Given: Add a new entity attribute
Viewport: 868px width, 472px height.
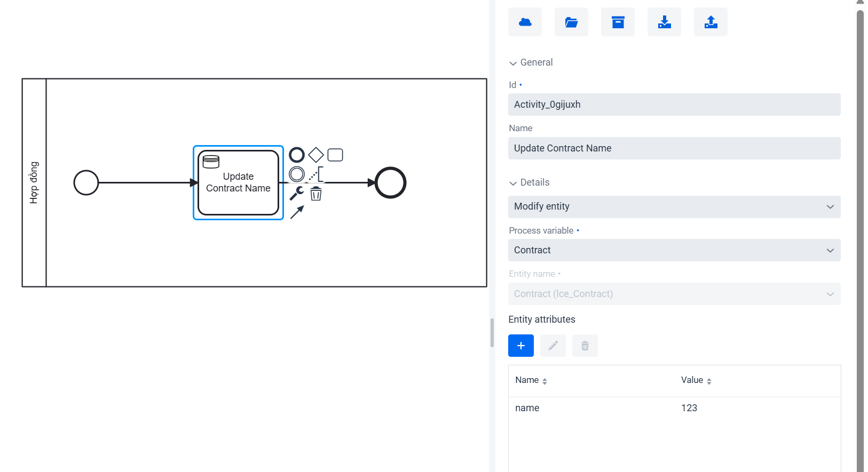Looking at the screenshot, I should pos(521,346).
